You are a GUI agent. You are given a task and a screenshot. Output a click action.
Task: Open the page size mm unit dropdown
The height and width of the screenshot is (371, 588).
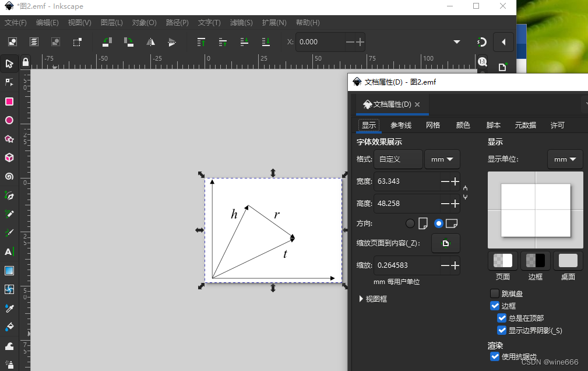point(442,159)
